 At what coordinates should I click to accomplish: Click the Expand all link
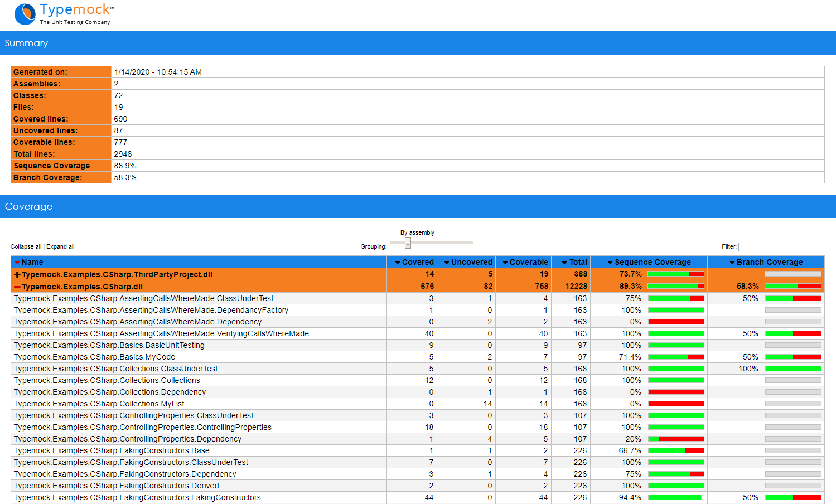pyautogui.click(x=60, y=246)
